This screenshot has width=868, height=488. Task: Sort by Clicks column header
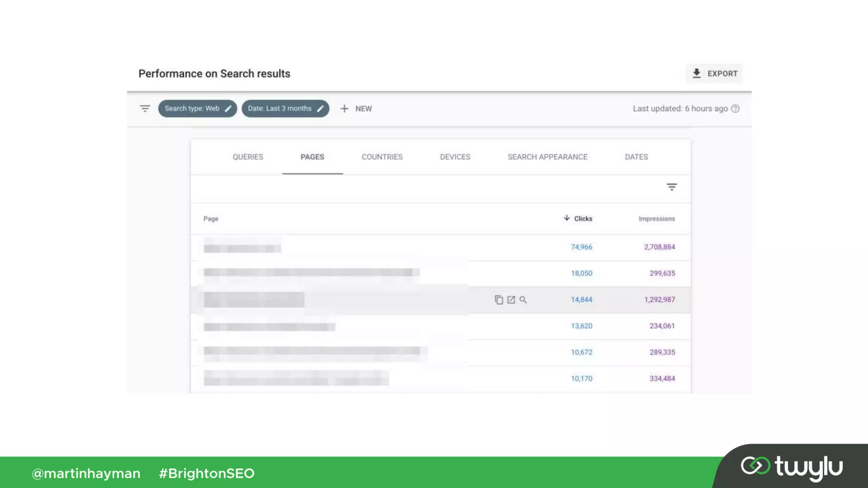tap(583, 219)
